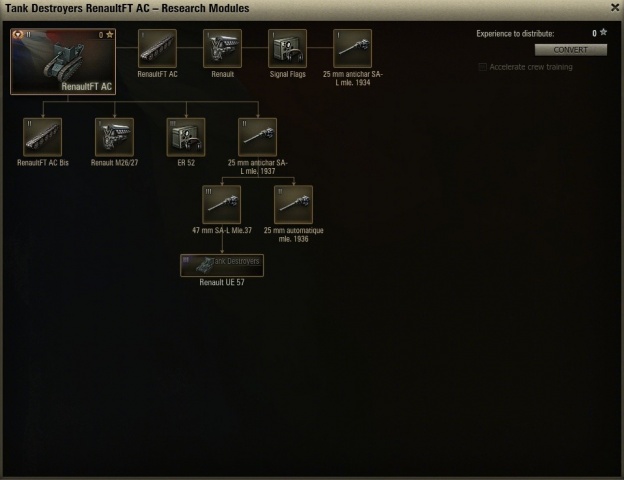Click the 'Accelerate crew training' label text
The image size is (624, 480).
pos(531,67)
